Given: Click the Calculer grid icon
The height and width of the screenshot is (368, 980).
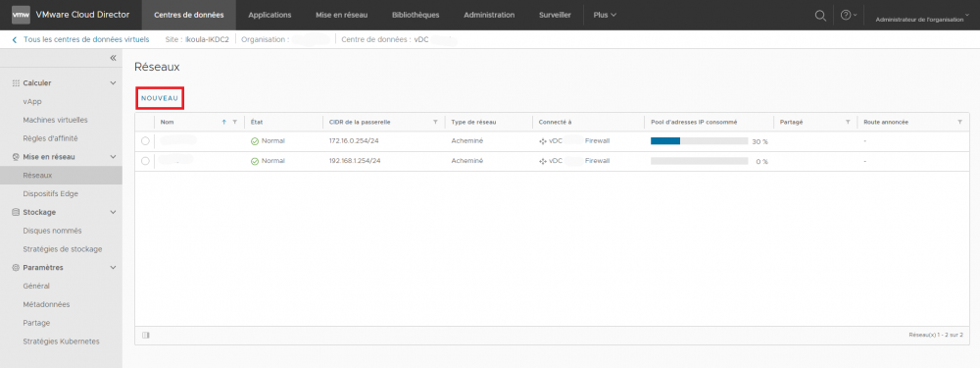Looking at the screenshot, I should coord(17,82).
